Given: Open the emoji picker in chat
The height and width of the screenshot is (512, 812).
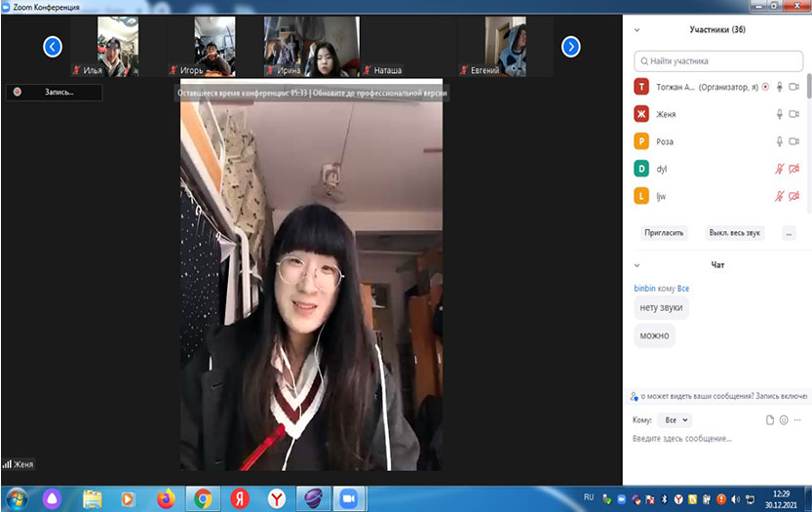Looking at the screenshot, I should click(784, 419).
